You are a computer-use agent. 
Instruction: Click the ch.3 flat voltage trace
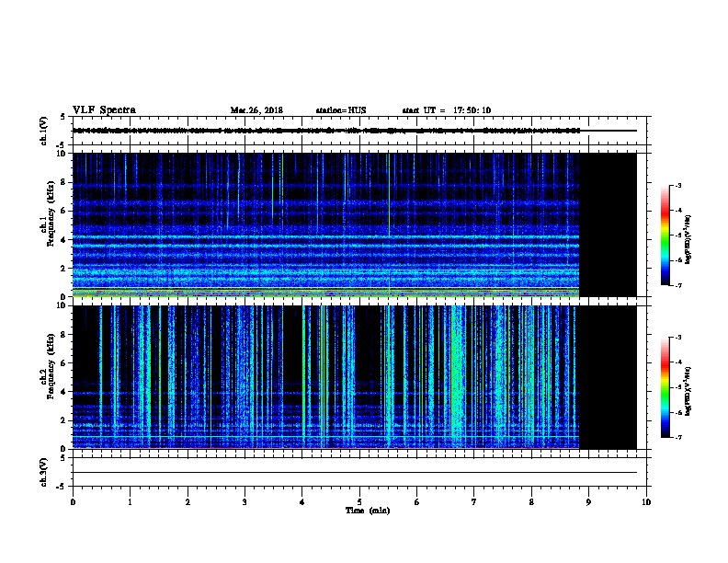coord(355,473)
